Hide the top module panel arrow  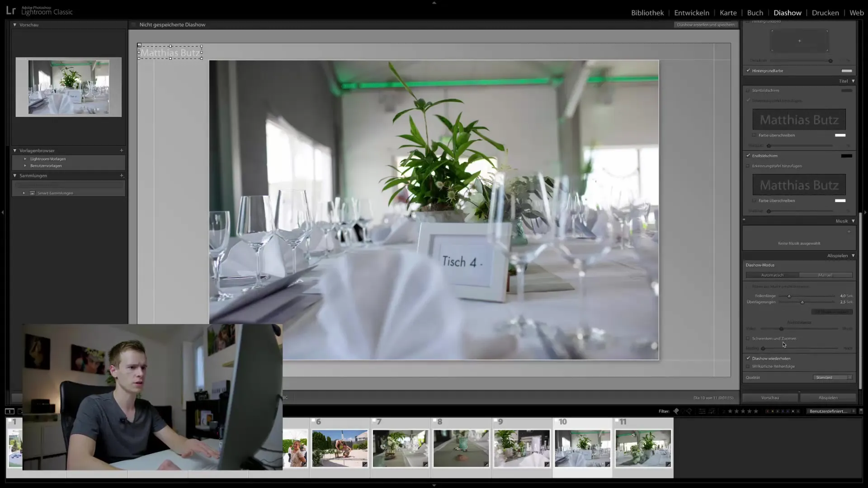pyautogui.click(x=434, y=3)
